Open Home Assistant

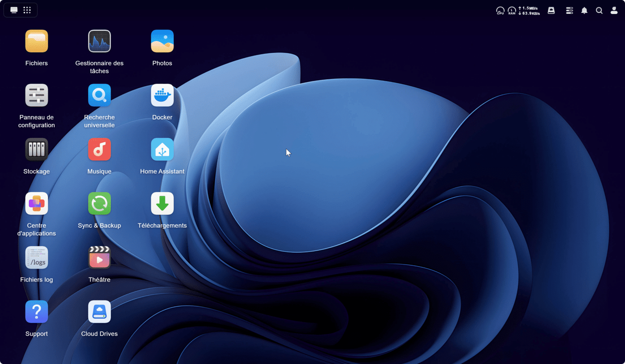(x=162, y=149)
